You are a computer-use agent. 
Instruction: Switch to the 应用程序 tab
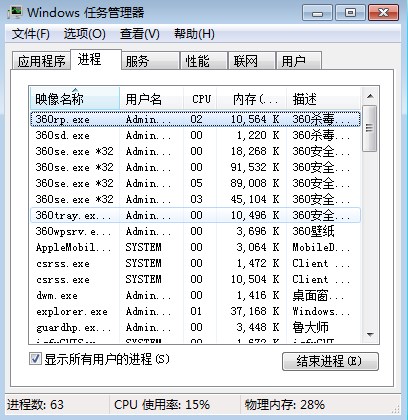41,61
